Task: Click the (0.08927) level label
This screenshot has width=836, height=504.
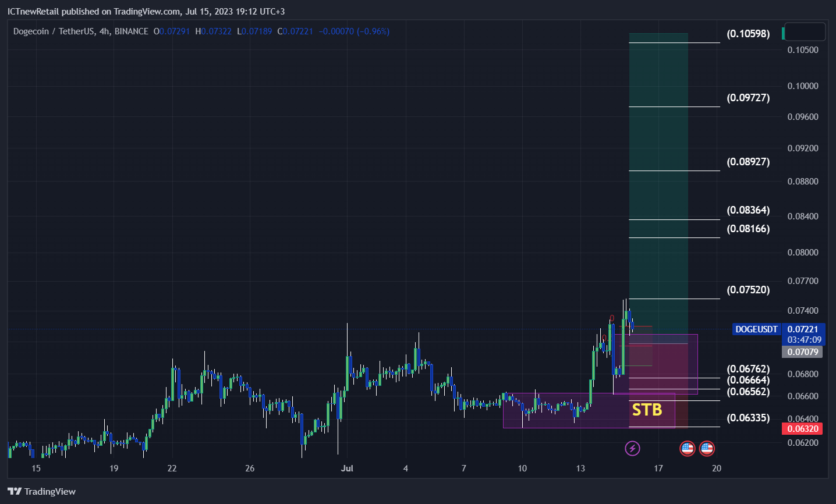Action: coord(748,162)
